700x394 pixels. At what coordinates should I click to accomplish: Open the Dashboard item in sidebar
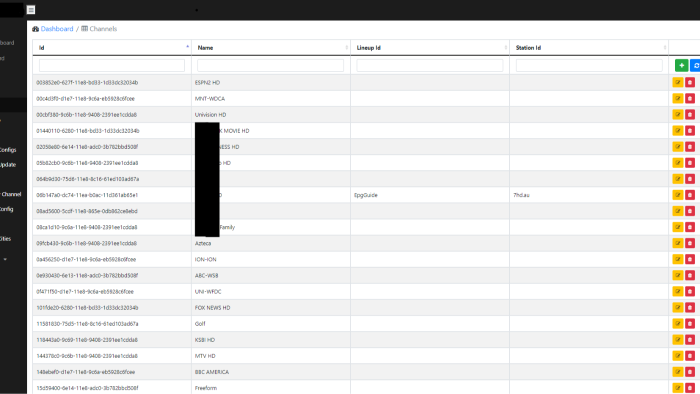7,43
